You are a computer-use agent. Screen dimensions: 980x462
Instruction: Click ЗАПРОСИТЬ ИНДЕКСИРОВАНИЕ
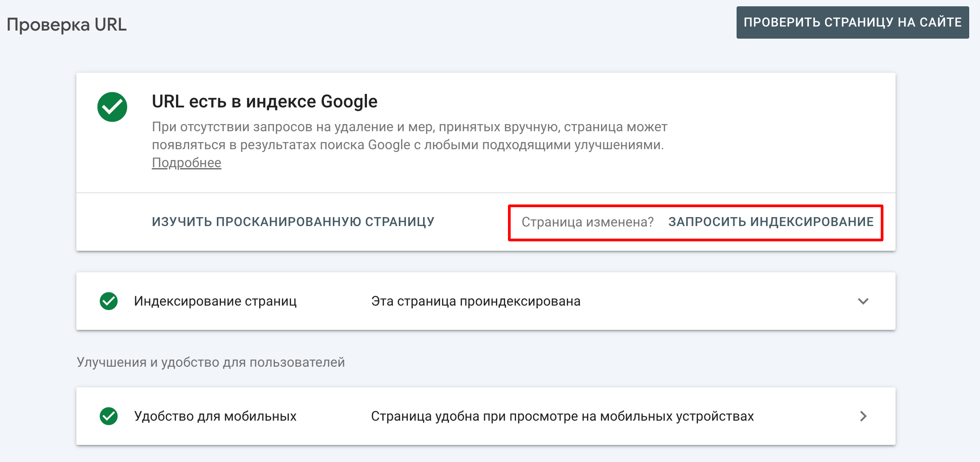(x=771, y=222)
